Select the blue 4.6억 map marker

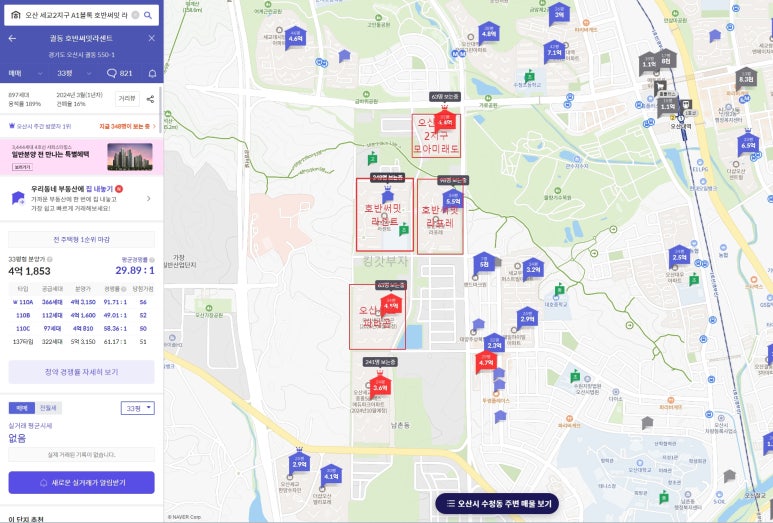click(295, 37)
